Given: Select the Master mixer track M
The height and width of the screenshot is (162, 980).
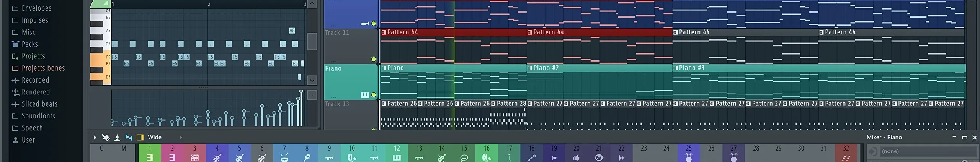Looking at the screenshot, I should pyautogui.click(x=124, y=153).
